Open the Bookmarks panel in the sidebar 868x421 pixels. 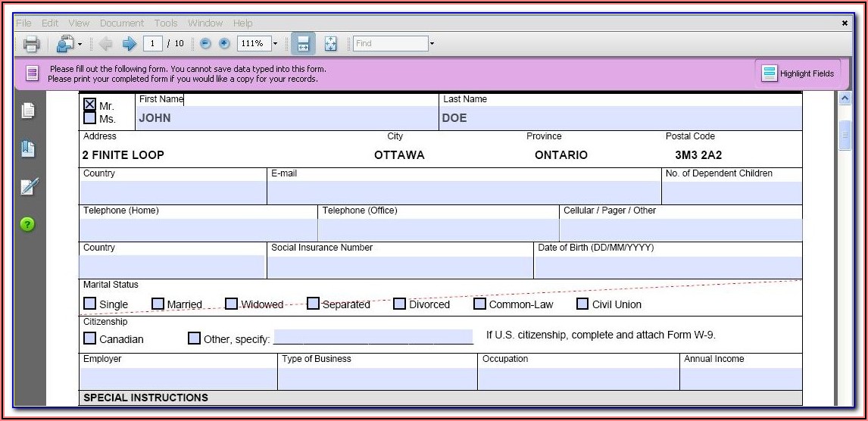(x=28, y=148)
